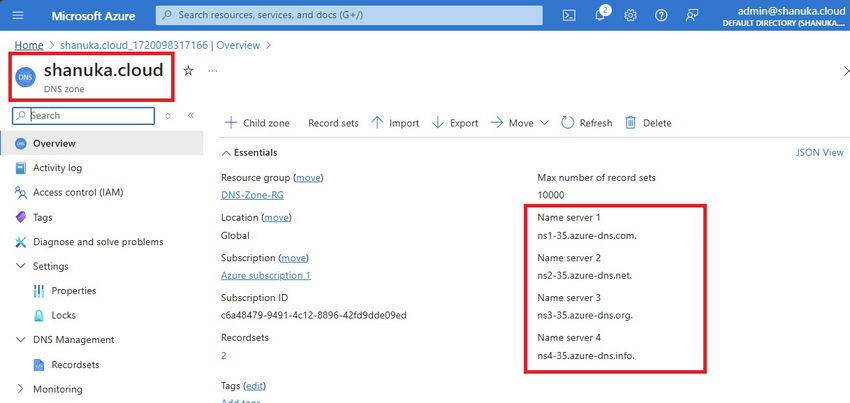Click edit link next to Tags
Viewport: 850px width, 403px height.
[255, 386]
